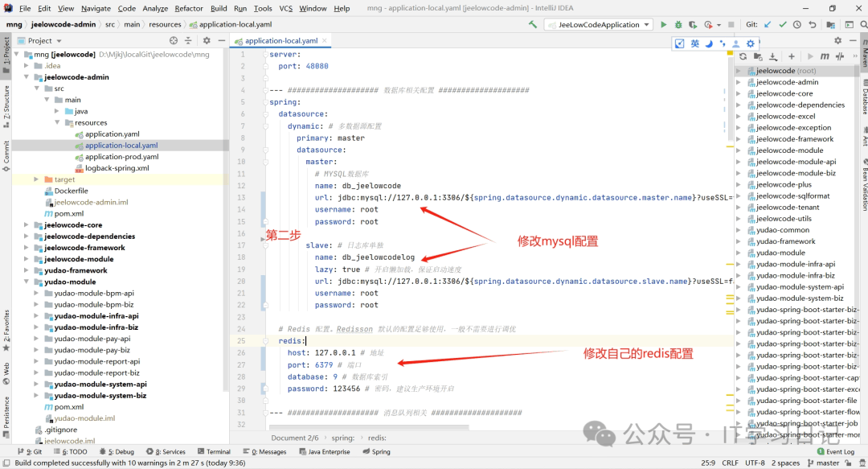Update project with blue Git arrow icon
868x469 pixels.
(x=768, y=24)
